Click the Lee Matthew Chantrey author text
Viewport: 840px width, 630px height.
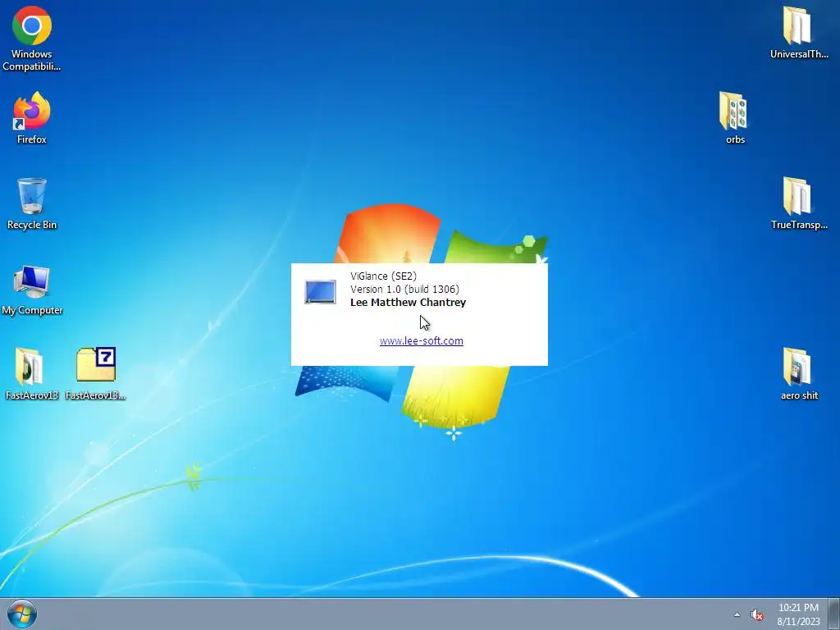coord(409,302)
